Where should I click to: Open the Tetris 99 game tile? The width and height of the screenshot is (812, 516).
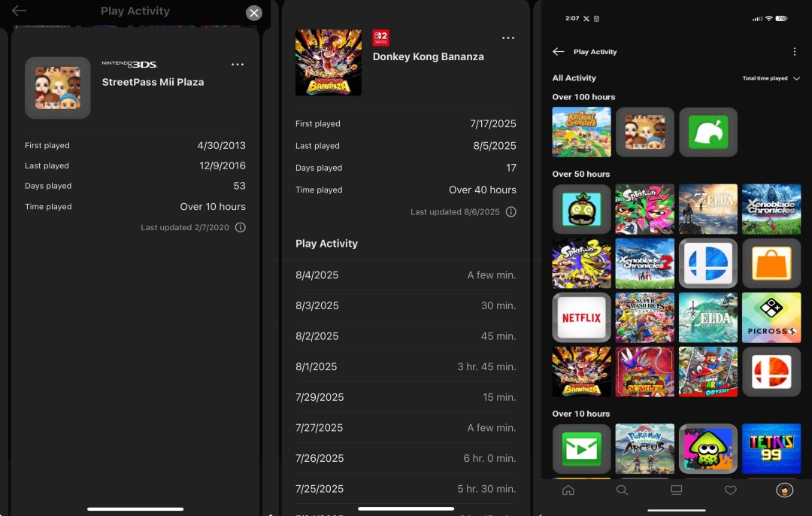771,449
